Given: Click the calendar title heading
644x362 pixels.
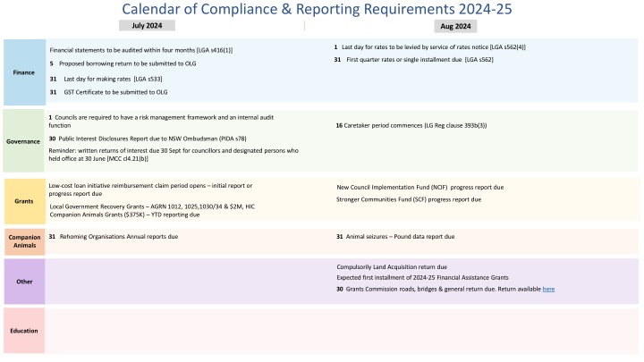Looking at the screenshot, I should click(x=317, y=9).
